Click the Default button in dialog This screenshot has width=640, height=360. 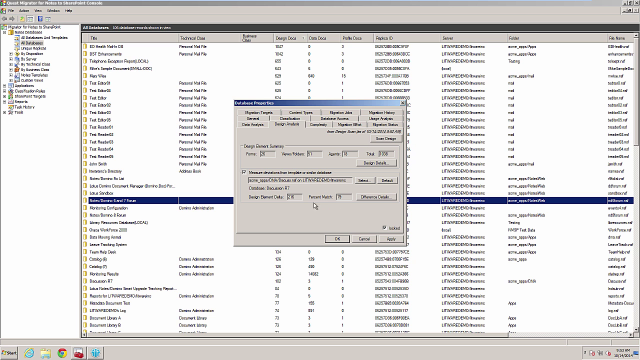click(387, 180)
